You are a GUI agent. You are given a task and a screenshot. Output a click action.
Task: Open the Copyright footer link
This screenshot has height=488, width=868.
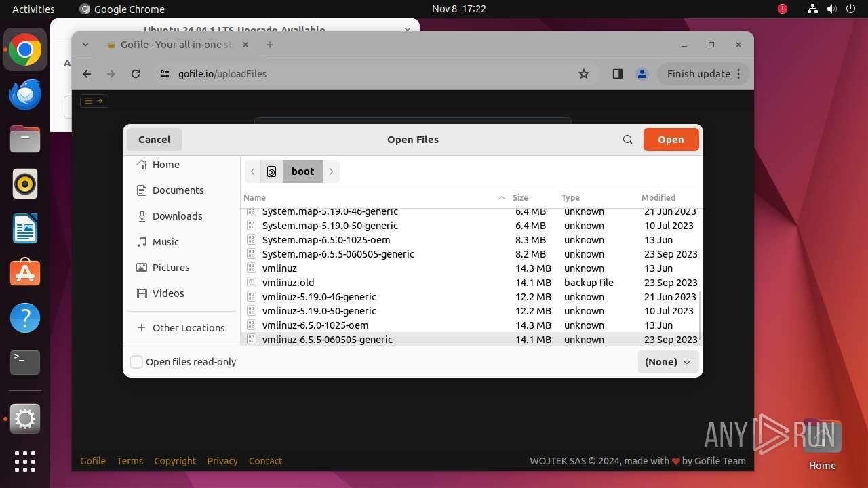pos(175,461)
